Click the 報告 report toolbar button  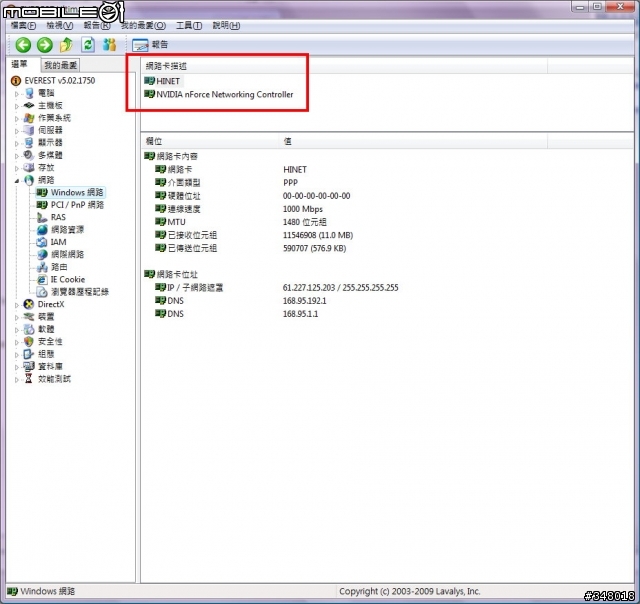coord(150,45)
